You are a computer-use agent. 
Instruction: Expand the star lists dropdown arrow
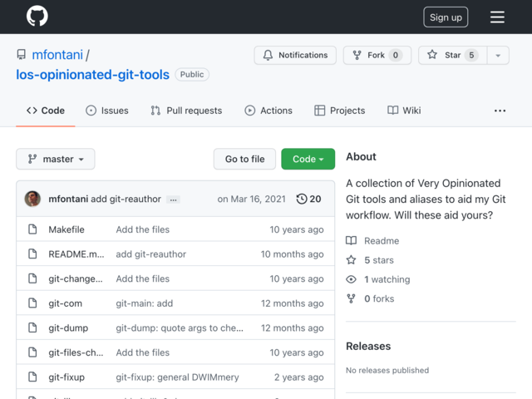tap(498, 55)
